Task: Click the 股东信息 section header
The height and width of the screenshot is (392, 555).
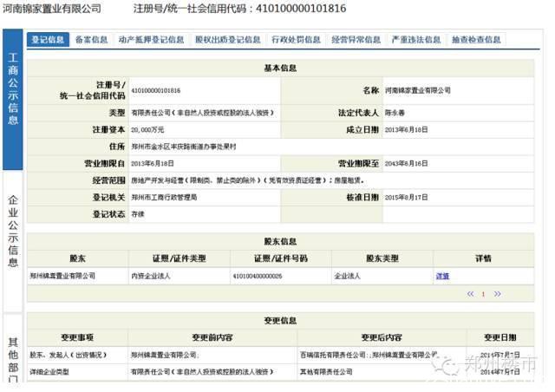Action: [x=280, y=241]
